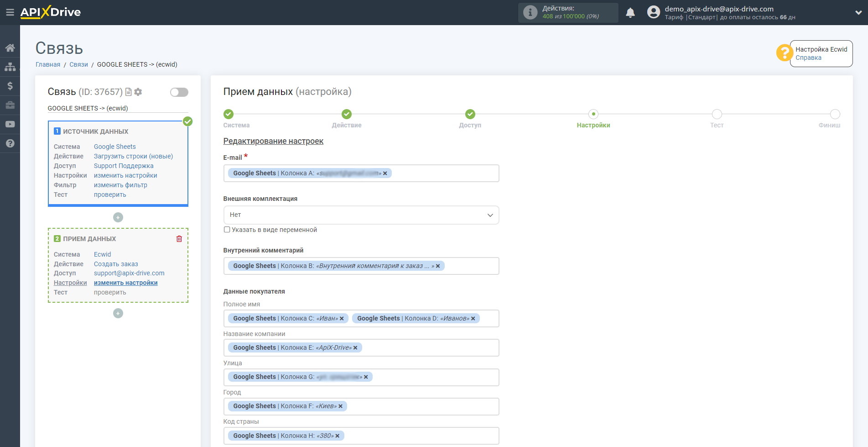Open the video tutorials sidebar icon
The image size is (868, 447).
[10, 124]
